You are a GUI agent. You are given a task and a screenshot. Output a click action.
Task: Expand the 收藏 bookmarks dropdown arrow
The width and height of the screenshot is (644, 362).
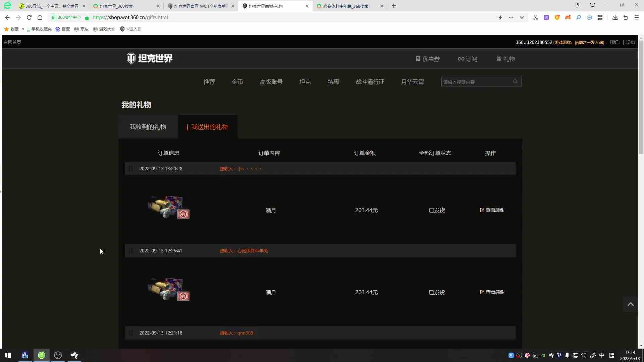click(23, 29)
